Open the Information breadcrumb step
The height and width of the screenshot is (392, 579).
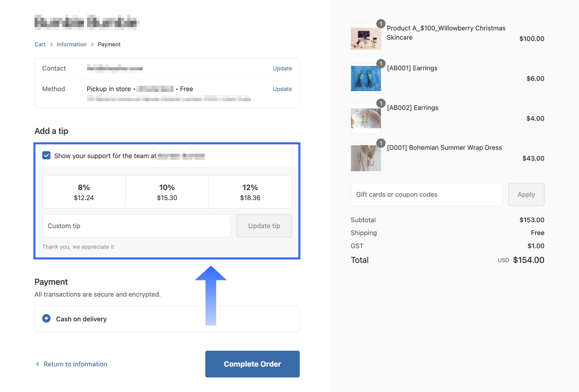click(72, 44)
